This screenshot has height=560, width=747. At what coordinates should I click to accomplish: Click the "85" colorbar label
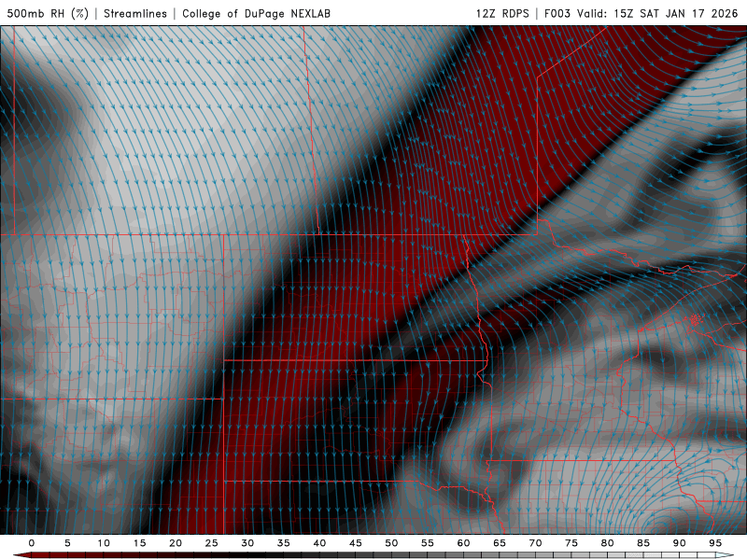coord(642,543)
